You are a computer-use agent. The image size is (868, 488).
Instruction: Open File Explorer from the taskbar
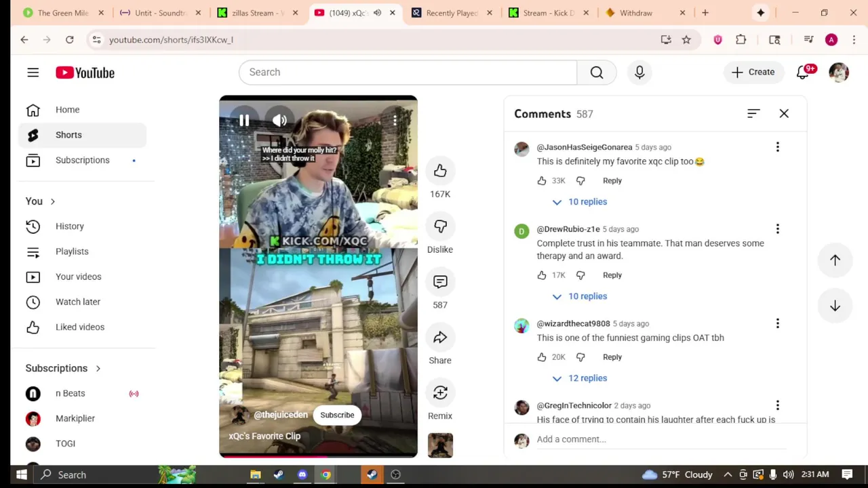pos(256,474)
